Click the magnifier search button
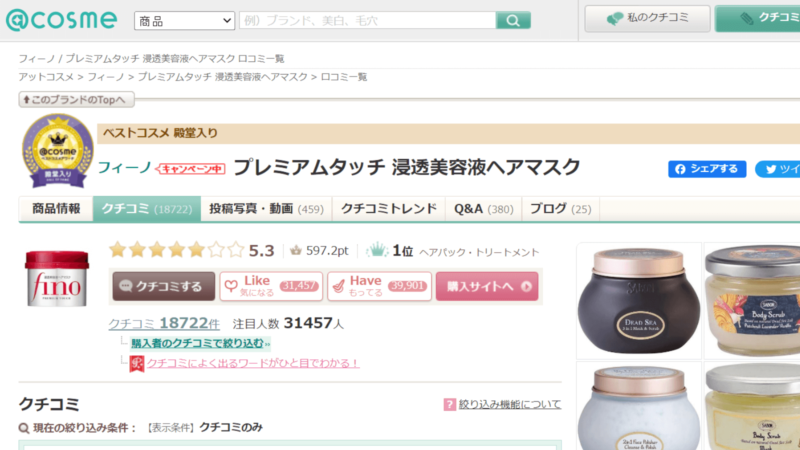800x450 pixels. tap(513, 20)
